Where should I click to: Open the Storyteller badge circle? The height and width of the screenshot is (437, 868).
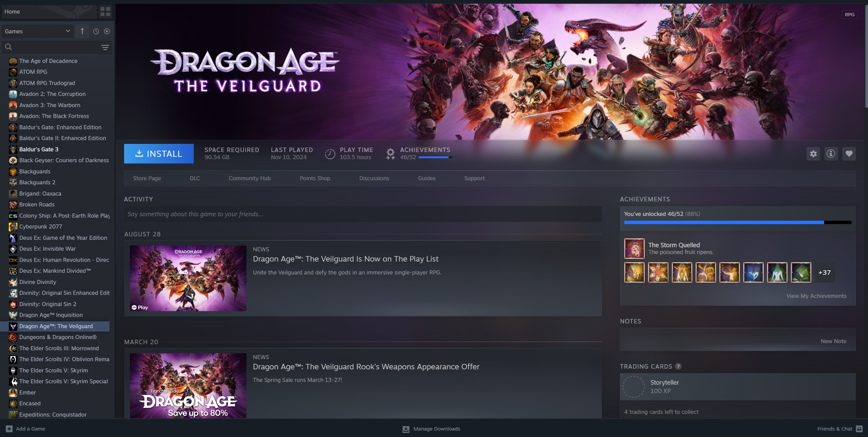point(633,387)
